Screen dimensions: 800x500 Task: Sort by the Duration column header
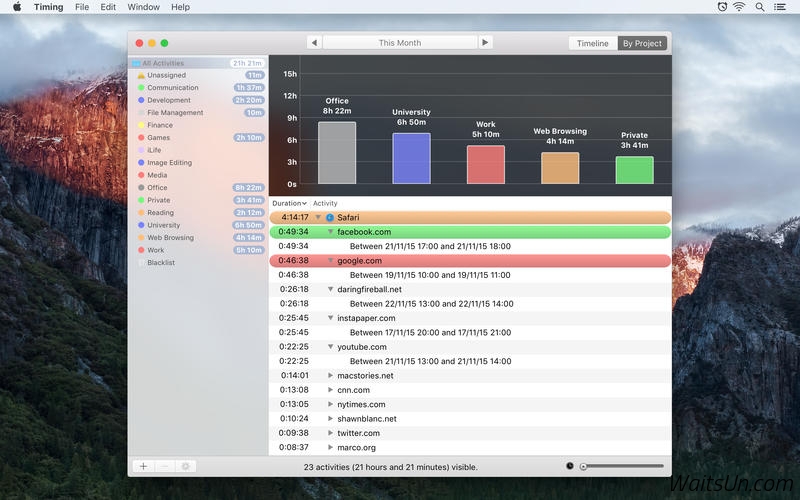(289, 203)
